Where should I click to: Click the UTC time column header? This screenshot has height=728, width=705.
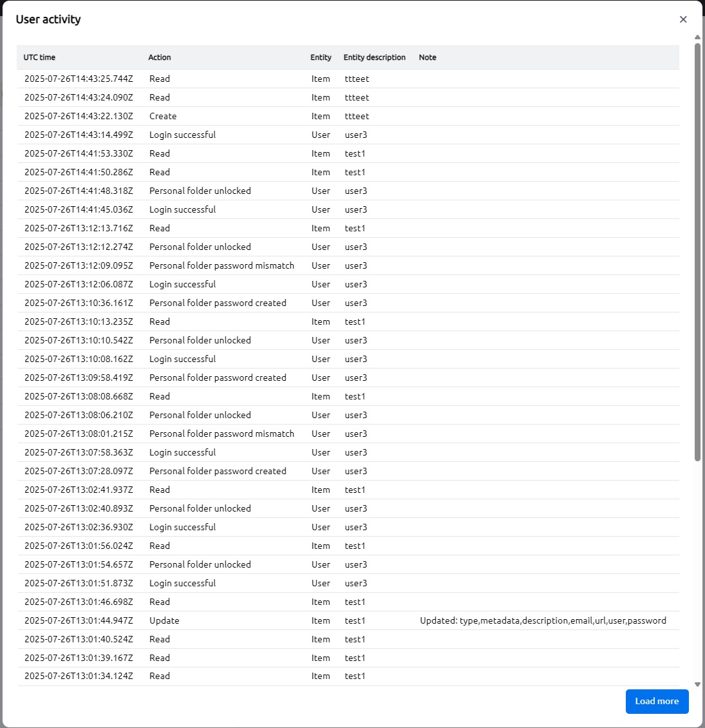click(39, 57)
